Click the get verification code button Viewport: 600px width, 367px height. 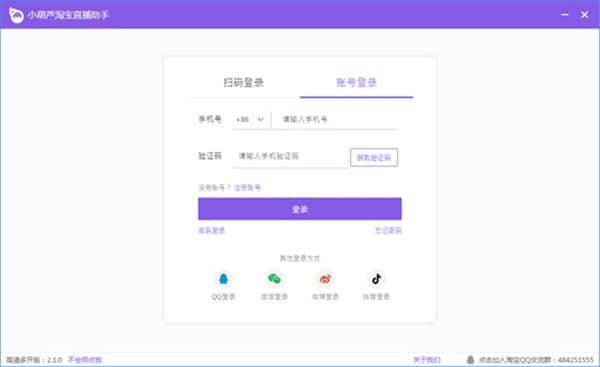374,157
